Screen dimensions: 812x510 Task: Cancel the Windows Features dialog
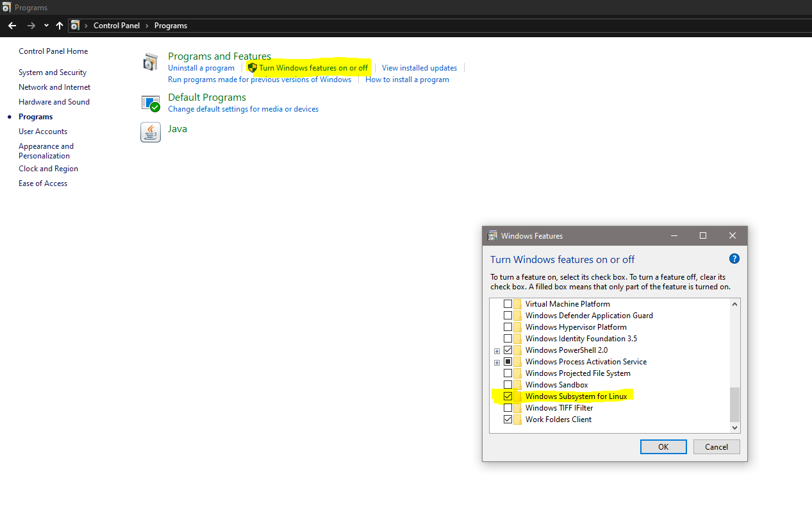click(x=717, y=446)
